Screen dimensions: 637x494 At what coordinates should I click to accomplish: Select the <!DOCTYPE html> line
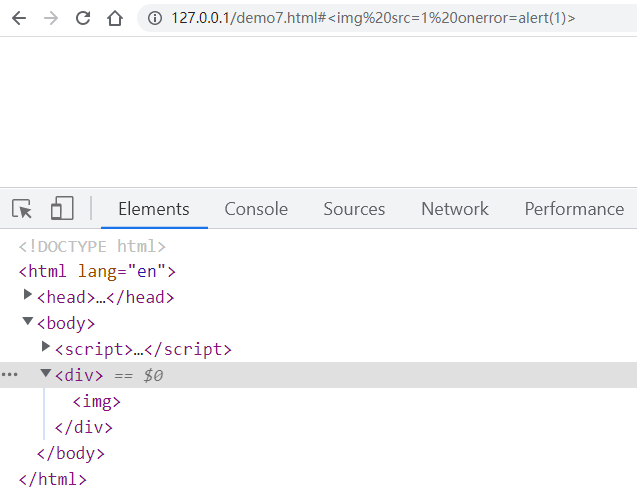[92, 247]
